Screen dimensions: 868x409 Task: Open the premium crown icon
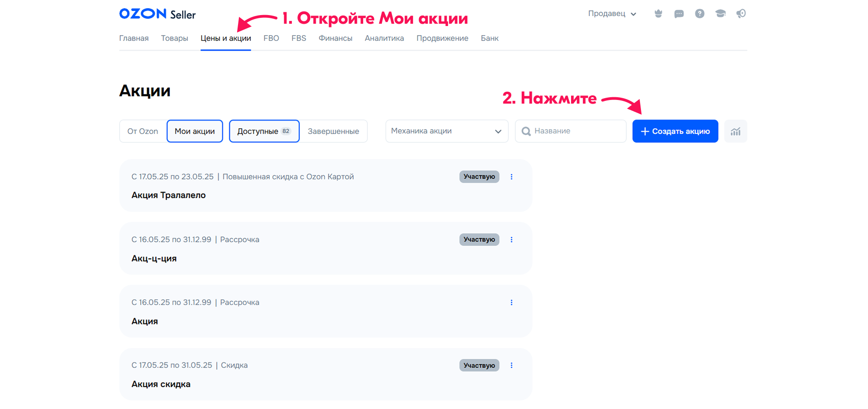[x=658, y=14]
